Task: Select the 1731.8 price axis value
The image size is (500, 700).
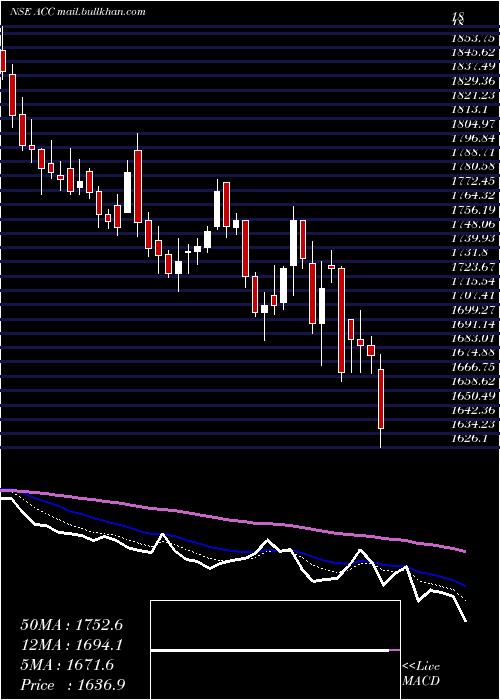Action: [x=470, y=252]
